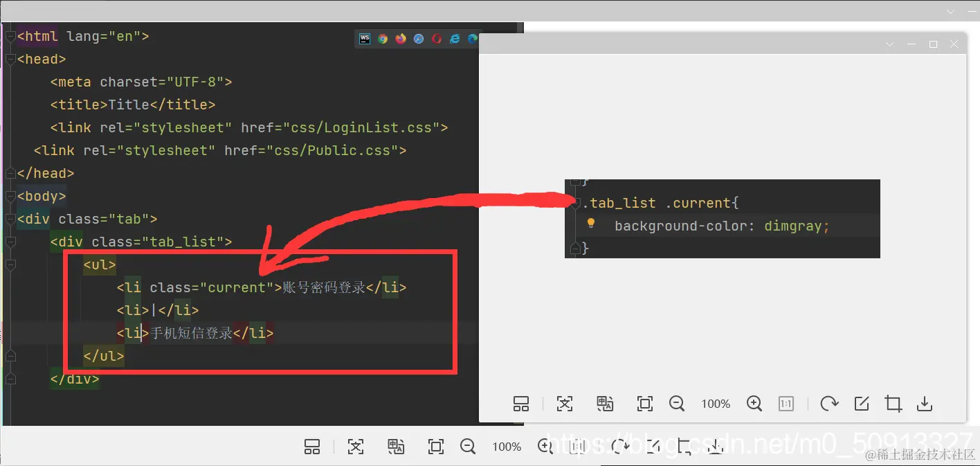980x466 pixels.
Task: Click thumbnail grid icon in back viewer toolbar
Action: pos(312,447)
